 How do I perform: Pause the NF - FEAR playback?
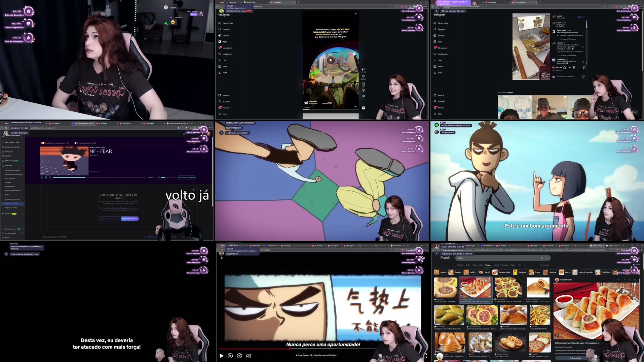click(46, 177)
